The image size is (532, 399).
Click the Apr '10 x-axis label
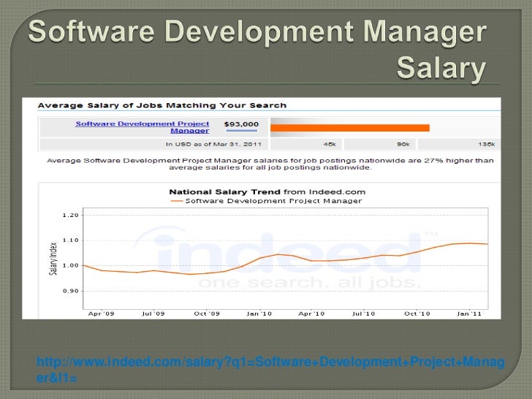(311, 313)
